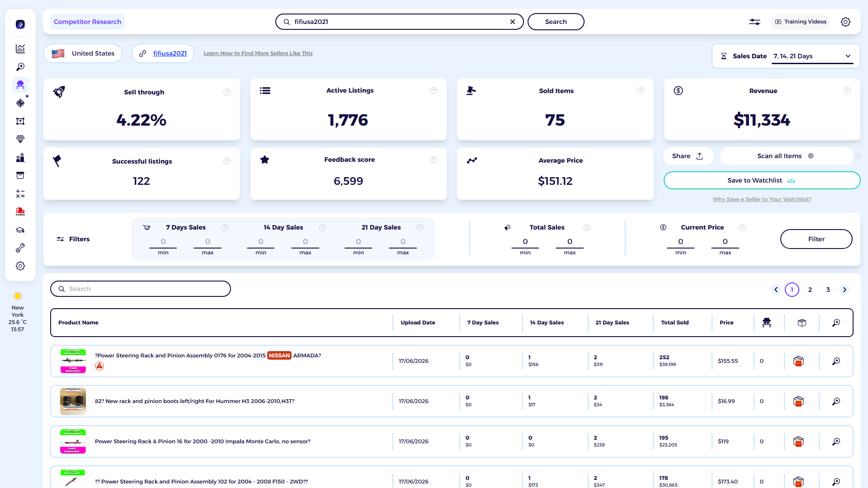Open the storefront sidebar icon
868x488 pixels.
click(20, 175)
